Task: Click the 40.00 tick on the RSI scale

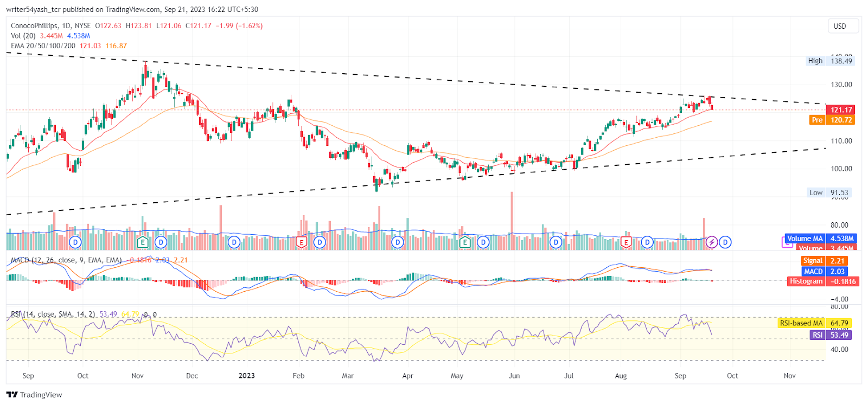Action: pyautogui.click(x=840, y=350)
